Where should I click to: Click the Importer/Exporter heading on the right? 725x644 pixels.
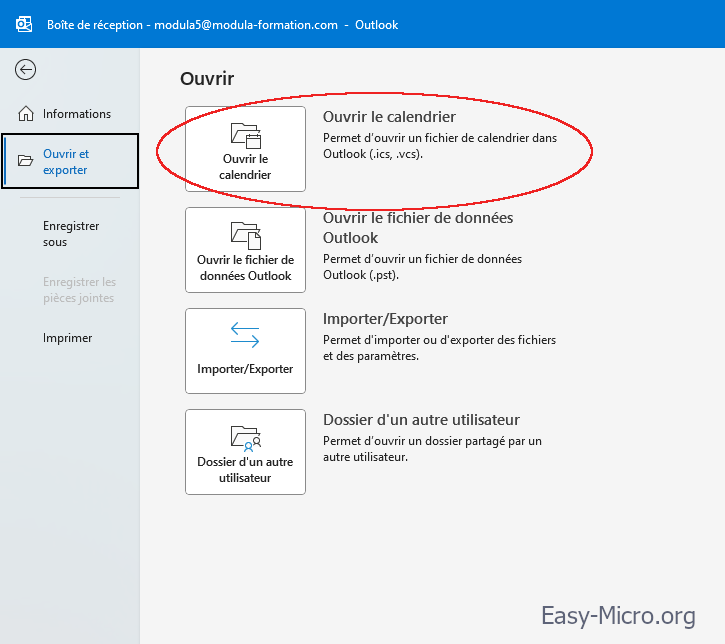pos(385,319)
